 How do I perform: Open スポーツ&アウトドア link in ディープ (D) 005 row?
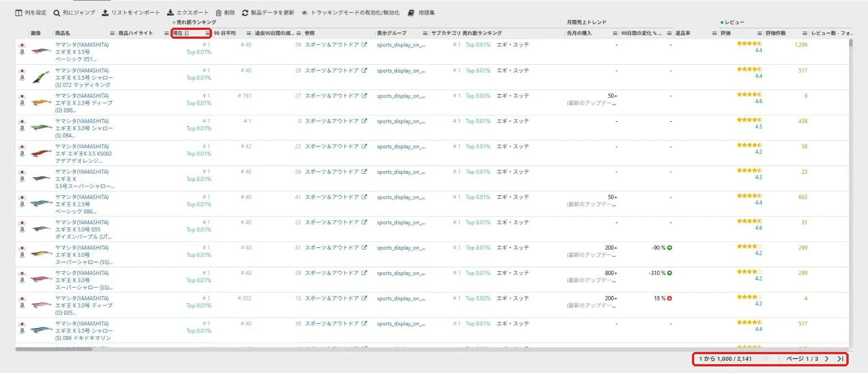(332, 299)
